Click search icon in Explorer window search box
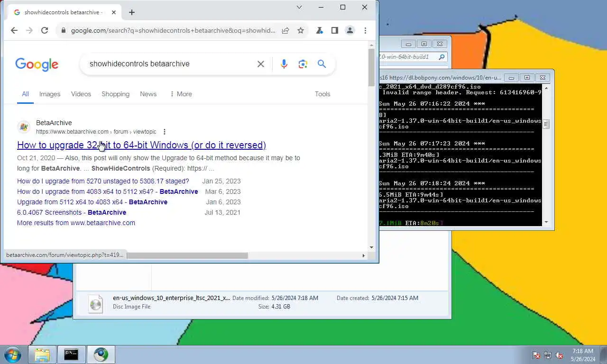607x364 pixels. 441,57
